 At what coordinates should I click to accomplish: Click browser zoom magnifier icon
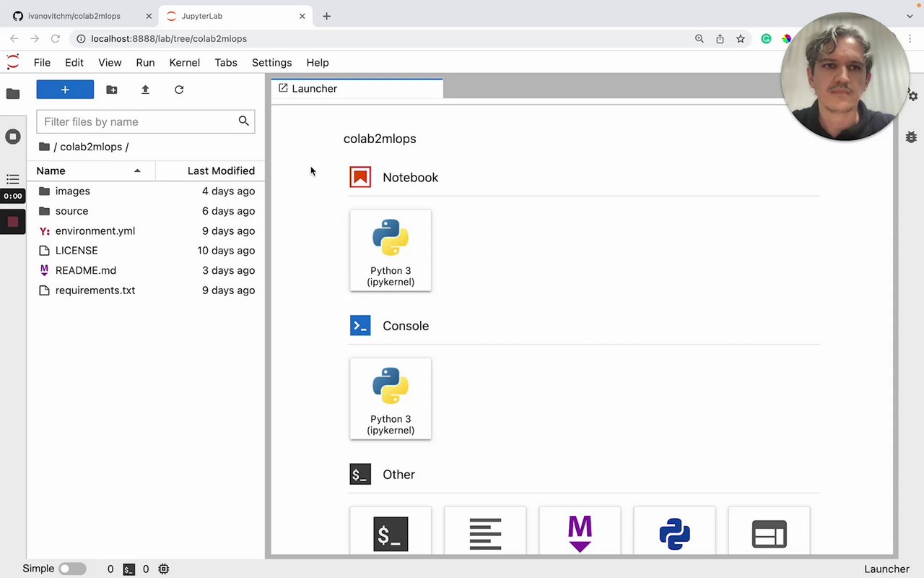[x=699, y=39]
